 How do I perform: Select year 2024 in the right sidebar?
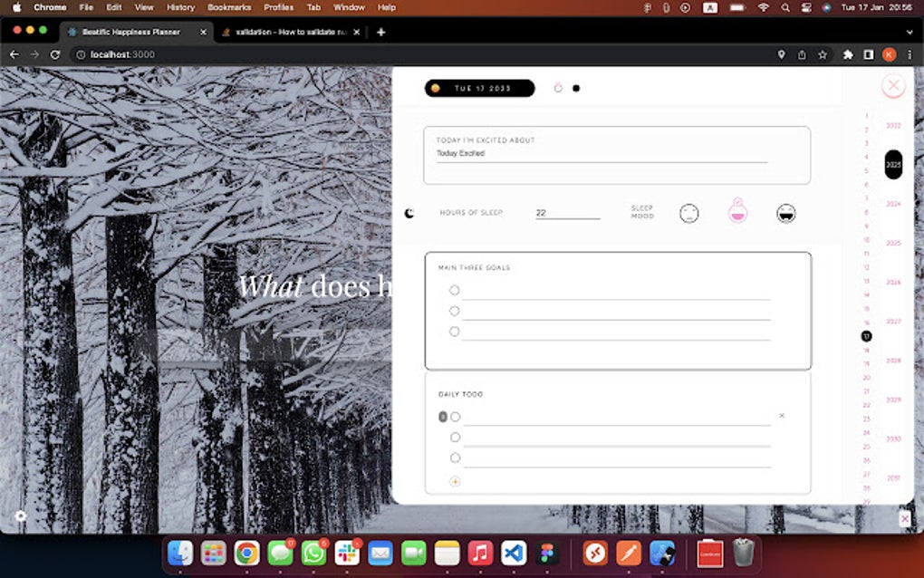[892, 204]
